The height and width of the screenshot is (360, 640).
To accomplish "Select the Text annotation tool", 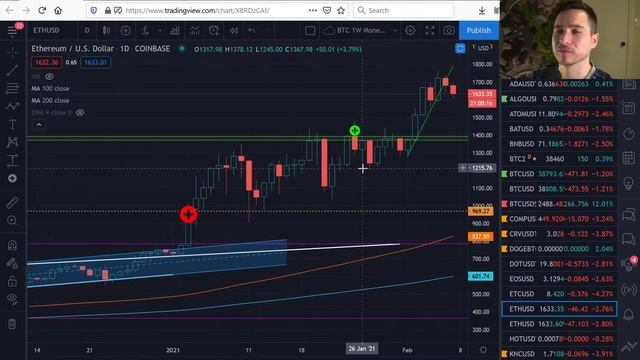I will [x=12, y=124].
